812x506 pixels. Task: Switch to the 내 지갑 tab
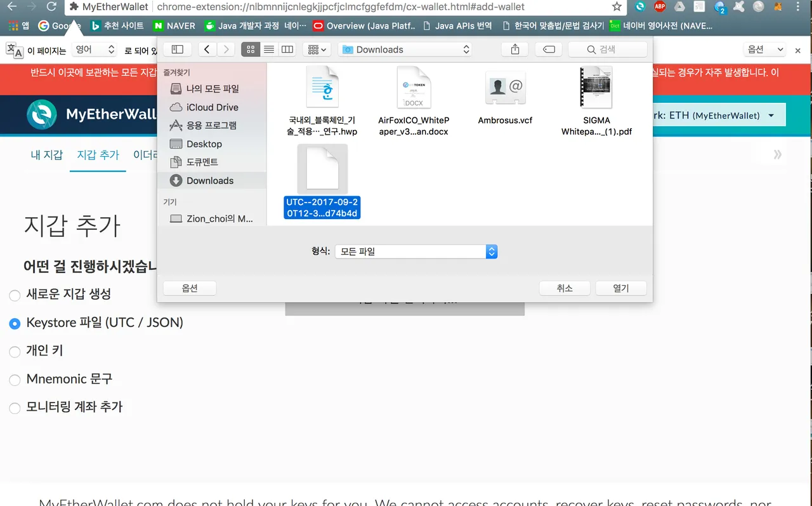(x=47, y=155)
